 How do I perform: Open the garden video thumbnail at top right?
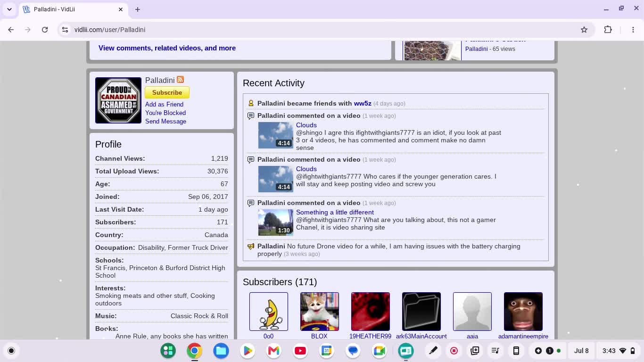point(432,50)
